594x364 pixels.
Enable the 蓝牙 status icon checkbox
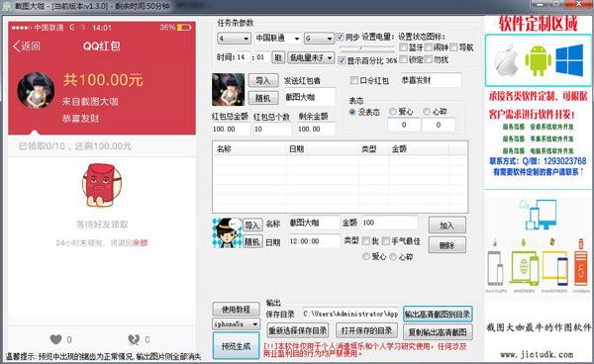pos(403,47)
